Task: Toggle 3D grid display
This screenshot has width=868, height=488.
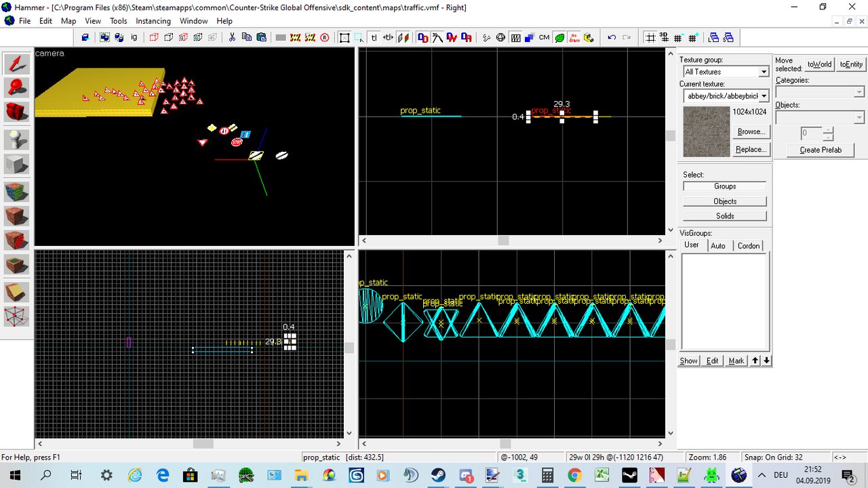Action: click(x=664, y=37)
